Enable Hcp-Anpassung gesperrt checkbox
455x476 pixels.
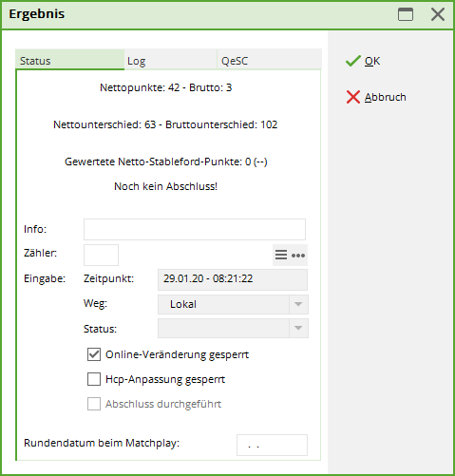(94, 379)
